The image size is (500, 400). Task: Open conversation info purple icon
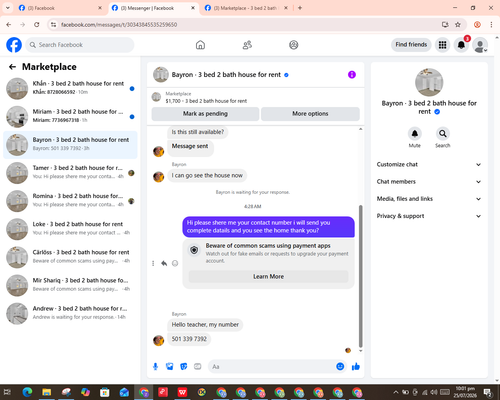tap(352, 75)
